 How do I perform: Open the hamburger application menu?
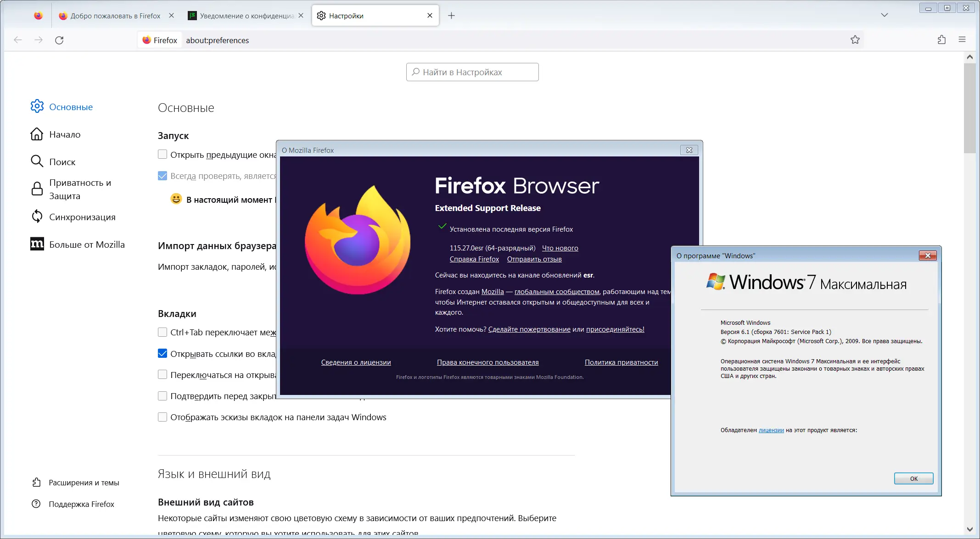(x=962, y=40)
